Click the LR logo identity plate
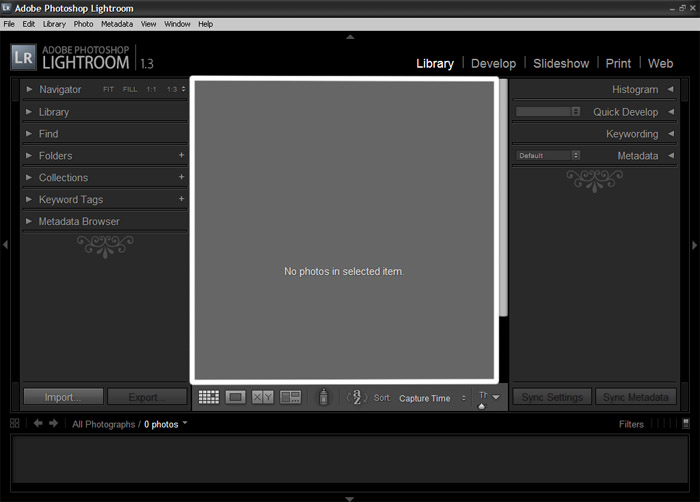 pos(23,58)
